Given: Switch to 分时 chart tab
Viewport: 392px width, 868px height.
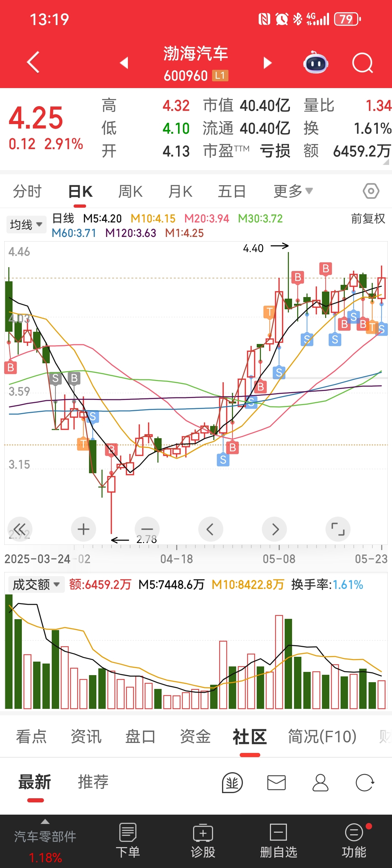Looking at the screenshot, I should coord(27,191).
